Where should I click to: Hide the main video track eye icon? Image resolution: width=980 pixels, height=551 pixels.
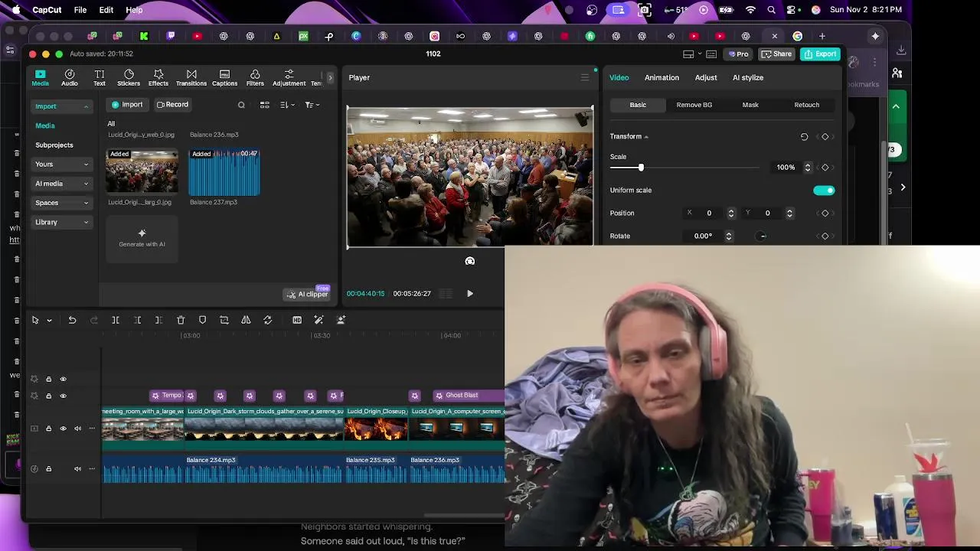coord(63,429)
